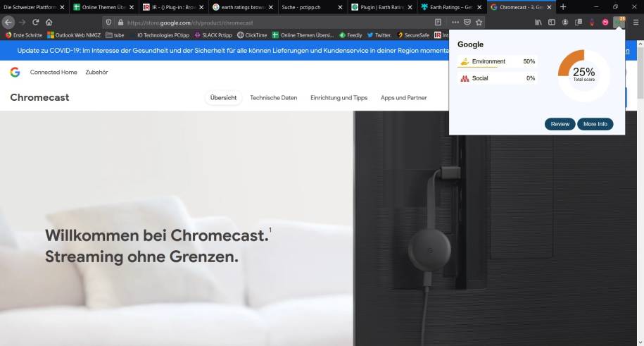Open ClickTime bookmark

click(252, 35)
